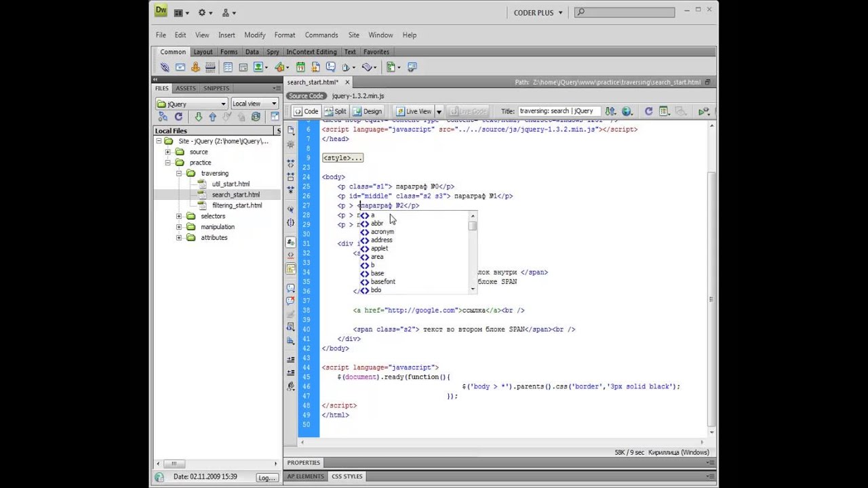The width and height of the screenshot is (868, 488).
Task: Collapse the traversing folder
Action: 179,174
